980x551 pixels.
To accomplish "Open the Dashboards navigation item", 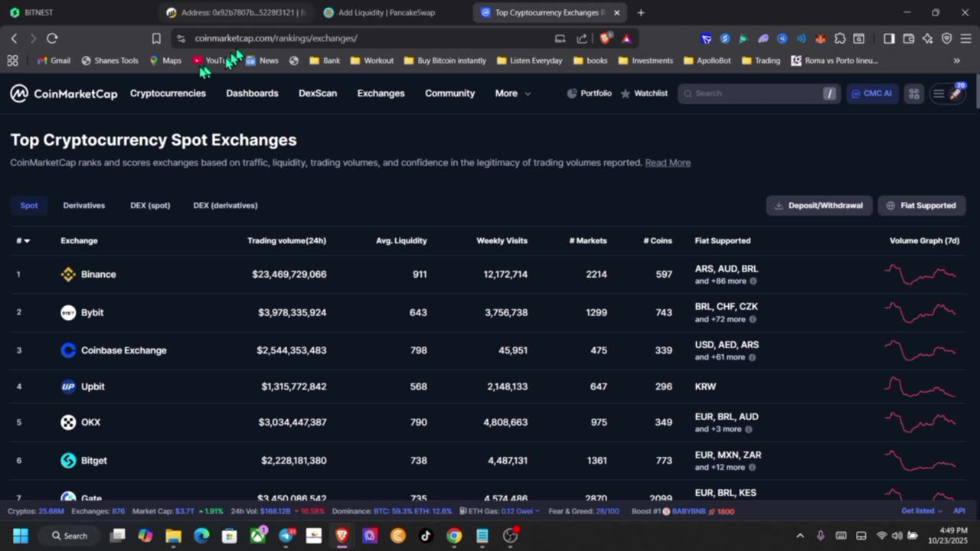I will [x=252, y=93].
